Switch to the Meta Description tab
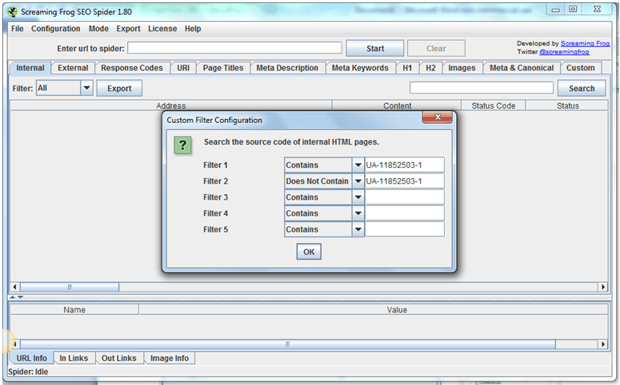Viewport: 620px width, 385px height. (287, 68)
